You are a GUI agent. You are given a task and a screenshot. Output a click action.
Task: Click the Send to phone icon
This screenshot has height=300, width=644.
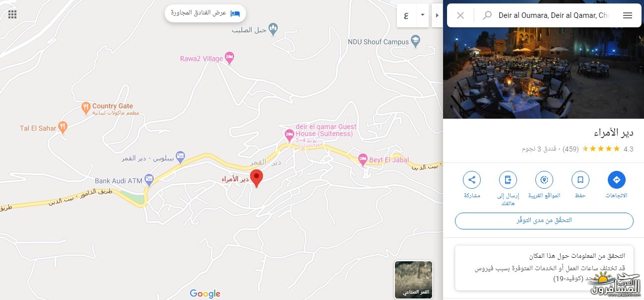click(x=508, y=180)
